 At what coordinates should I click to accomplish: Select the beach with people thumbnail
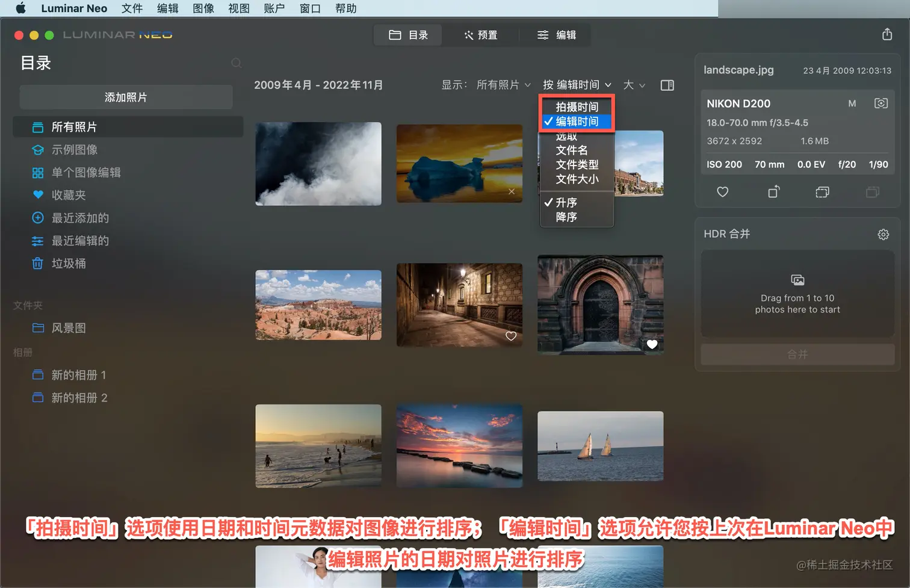(x=318, y=446)
